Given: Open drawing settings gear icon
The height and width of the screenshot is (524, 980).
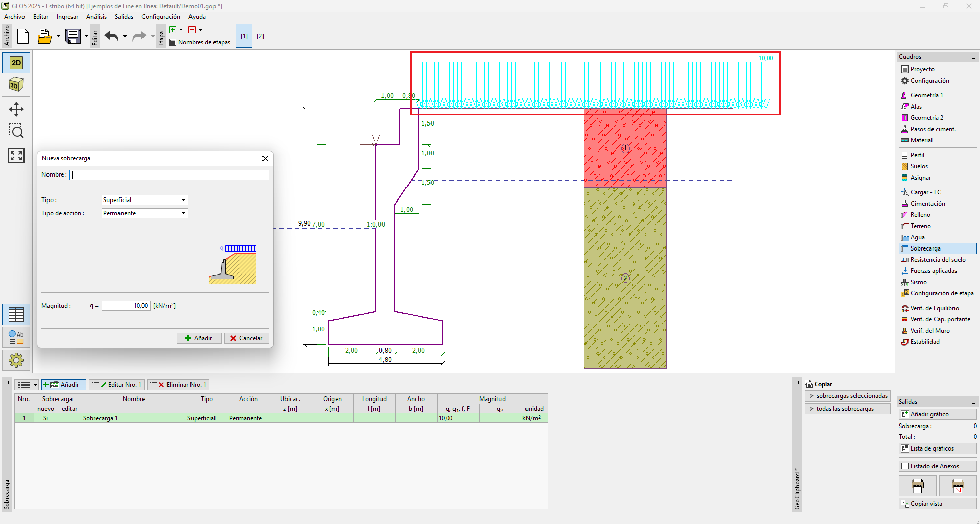Looking at the screenshot, I should pos(16,360).
